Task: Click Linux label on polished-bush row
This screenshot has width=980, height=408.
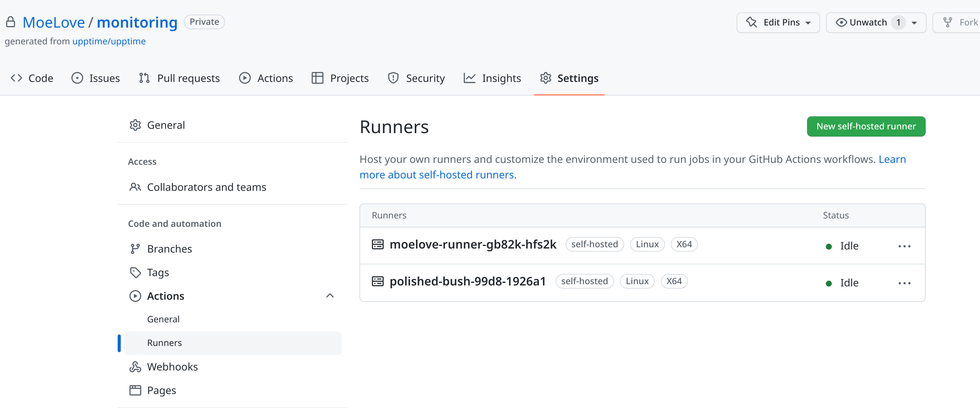Action: tap(637, 281)
